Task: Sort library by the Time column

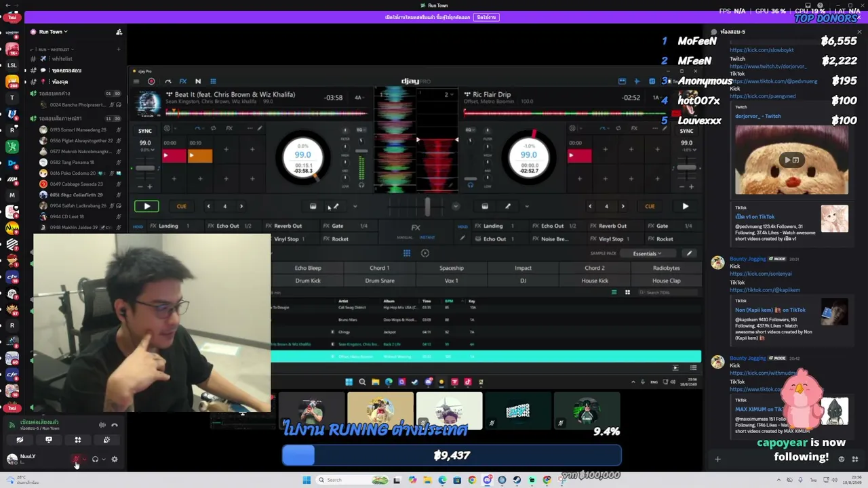Action: [x=427, y=301]
